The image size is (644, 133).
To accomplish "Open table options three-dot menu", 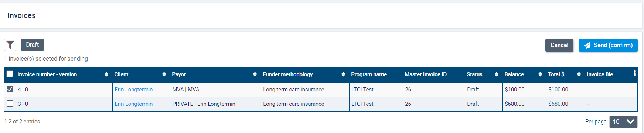I will (634, 73).
